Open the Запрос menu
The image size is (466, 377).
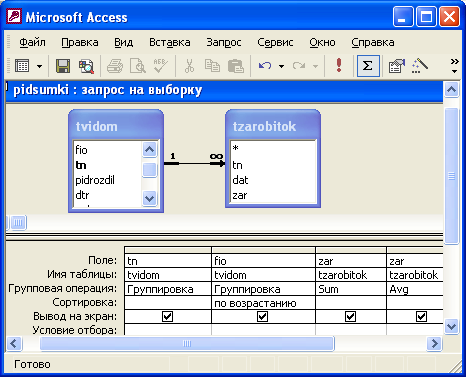coord(224,42)
